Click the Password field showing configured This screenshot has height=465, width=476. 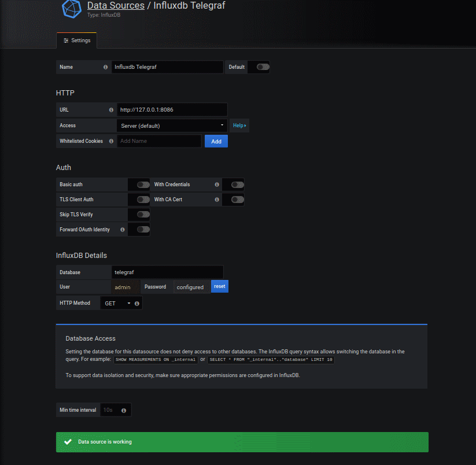pyautogui.click(x=192, y=287)
